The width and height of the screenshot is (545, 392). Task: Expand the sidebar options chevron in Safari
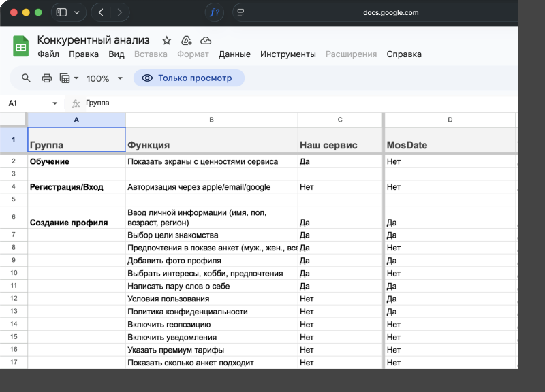coord(77,12)
